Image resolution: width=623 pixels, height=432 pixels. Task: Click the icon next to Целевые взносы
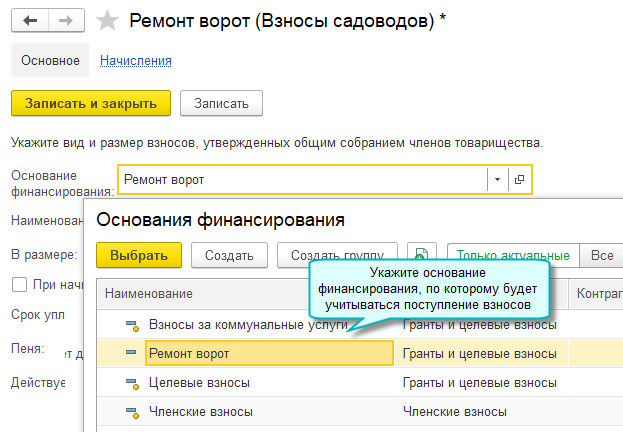tap(130, 383)
